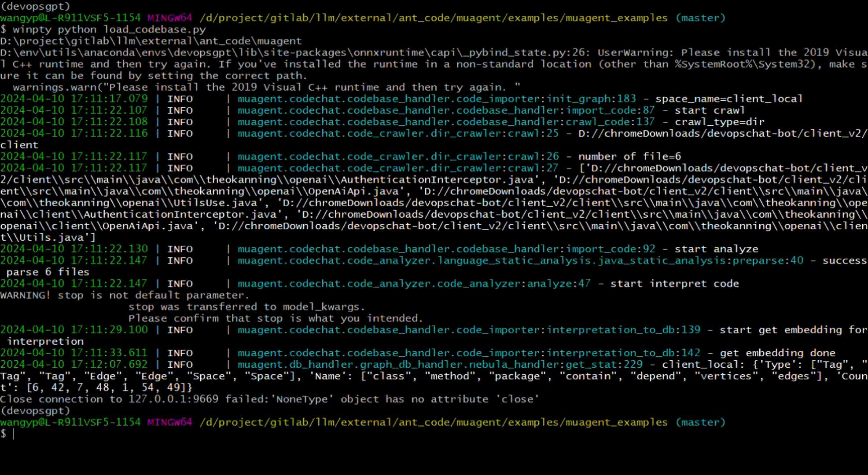Click the 'winpty python load_codebase.py' command text
Viewport: 868px width, 475px height.
coord(109,29)
